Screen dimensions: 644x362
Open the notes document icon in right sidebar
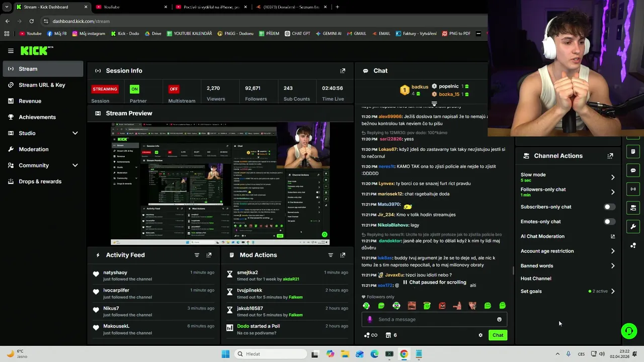(633, 152)
